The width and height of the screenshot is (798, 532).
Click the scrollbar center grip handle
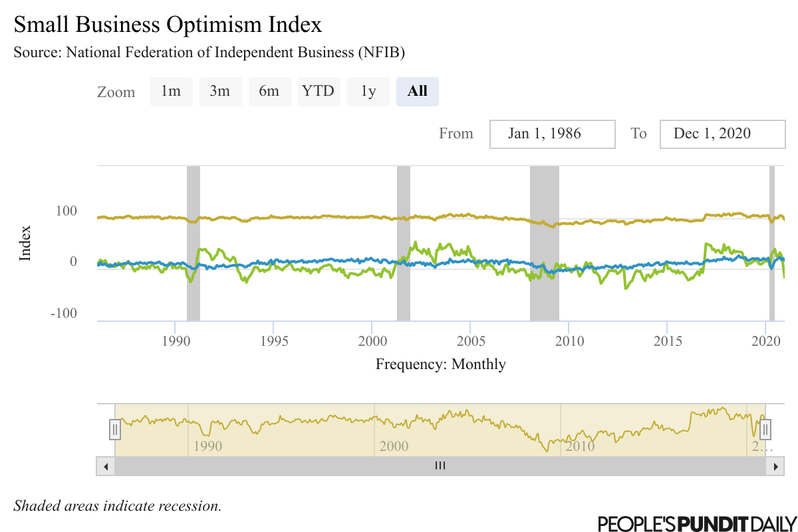pos(440,466)
